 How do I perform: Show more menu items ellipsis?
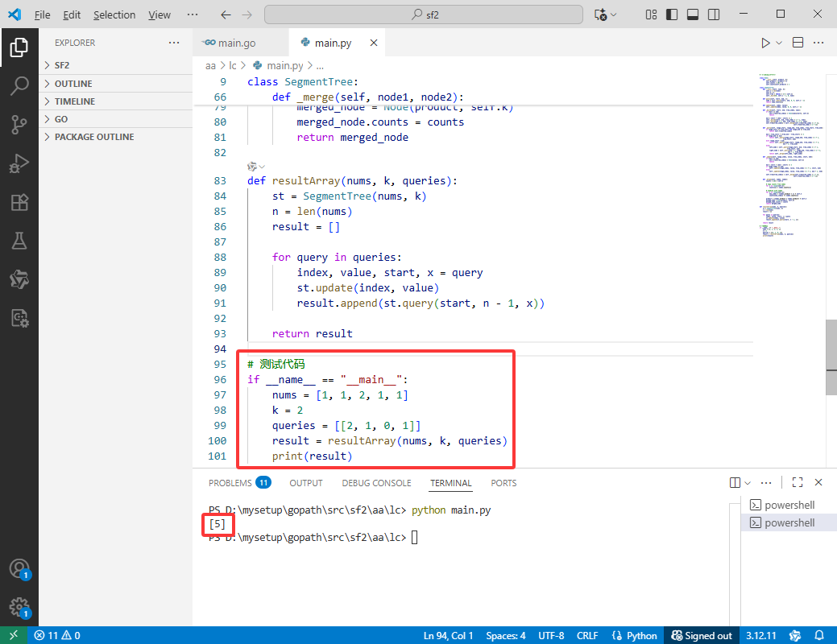(x=193, y=15)
